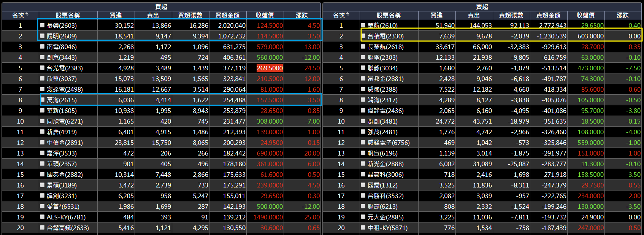Click 漲跌 header in 賣超 table

pyautogui.click(x=623, y=15)
